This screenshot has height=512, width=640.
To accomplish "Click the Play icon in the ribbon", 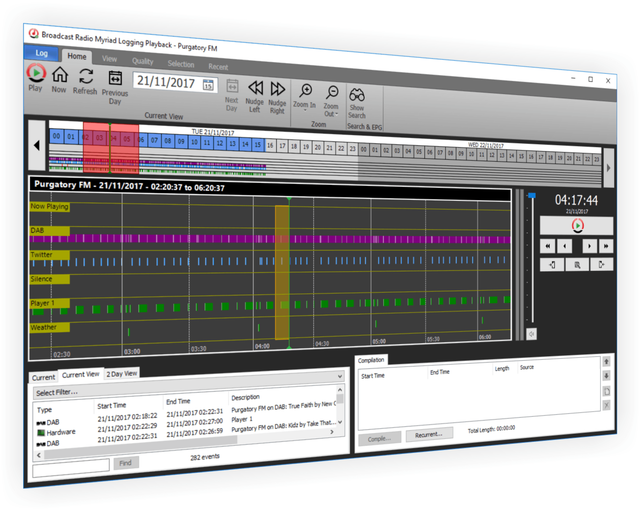I will tap(36, 73).
